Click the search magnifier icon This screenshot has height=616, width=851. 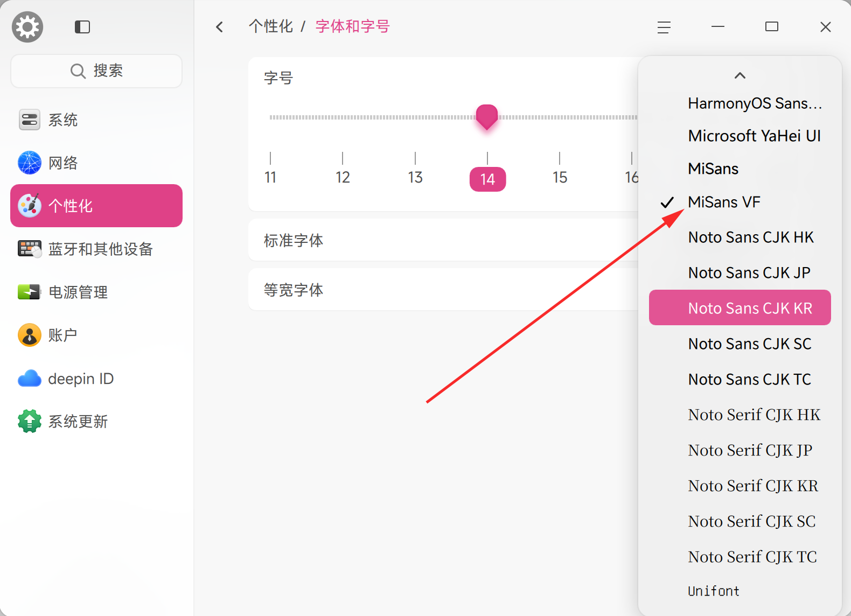78,71
